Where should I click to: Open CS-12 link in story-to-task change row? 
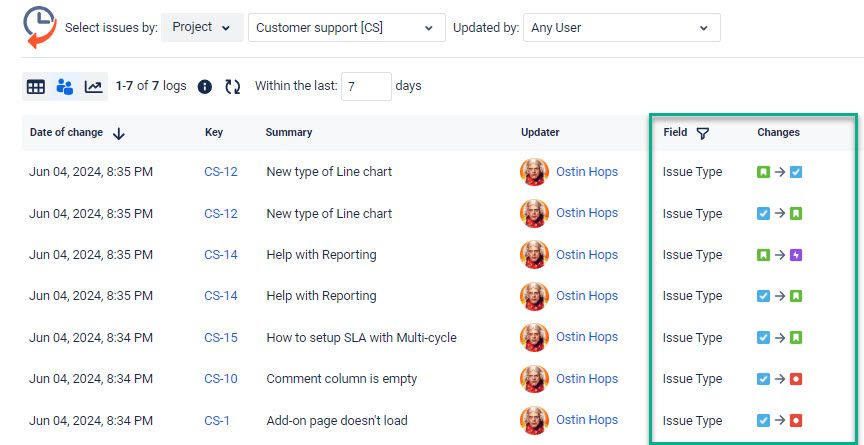tap(221, 172)
